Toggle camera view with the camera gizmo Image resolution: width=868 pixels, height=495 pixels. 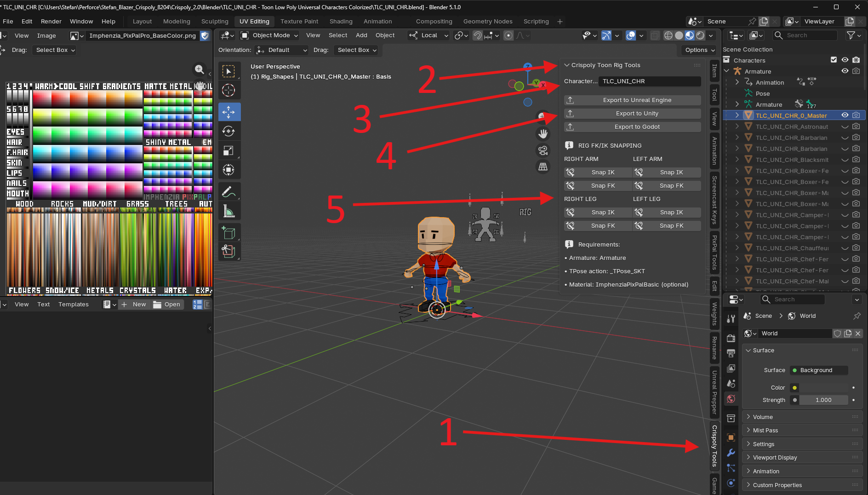[x=543, y=150]
